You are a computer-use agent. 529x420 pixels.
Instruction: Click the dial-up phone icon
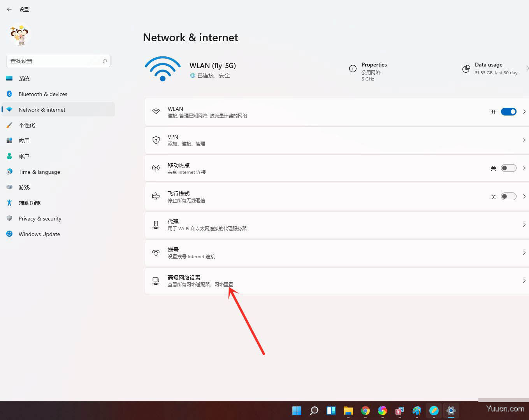tap(156, 253)
